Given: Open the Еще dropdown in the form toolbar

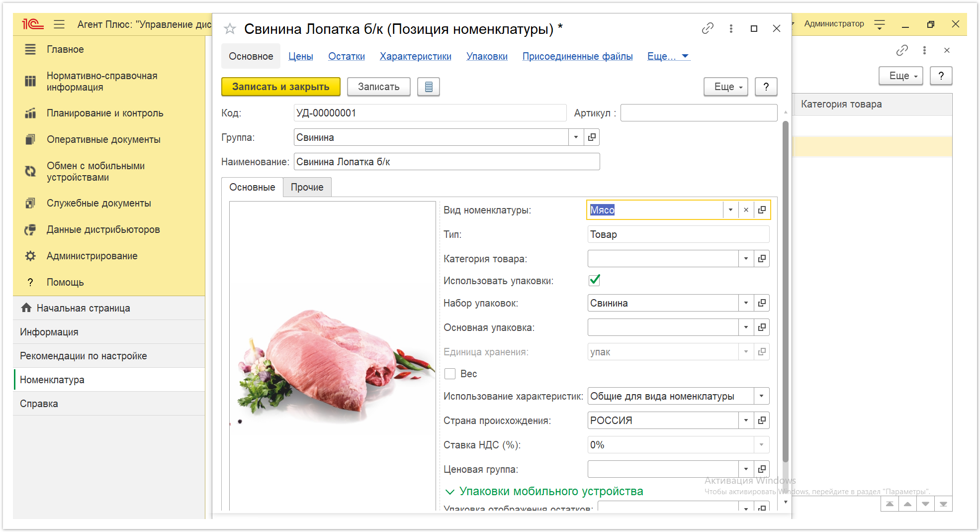Looking at the screenshot, I should [726, 87].
